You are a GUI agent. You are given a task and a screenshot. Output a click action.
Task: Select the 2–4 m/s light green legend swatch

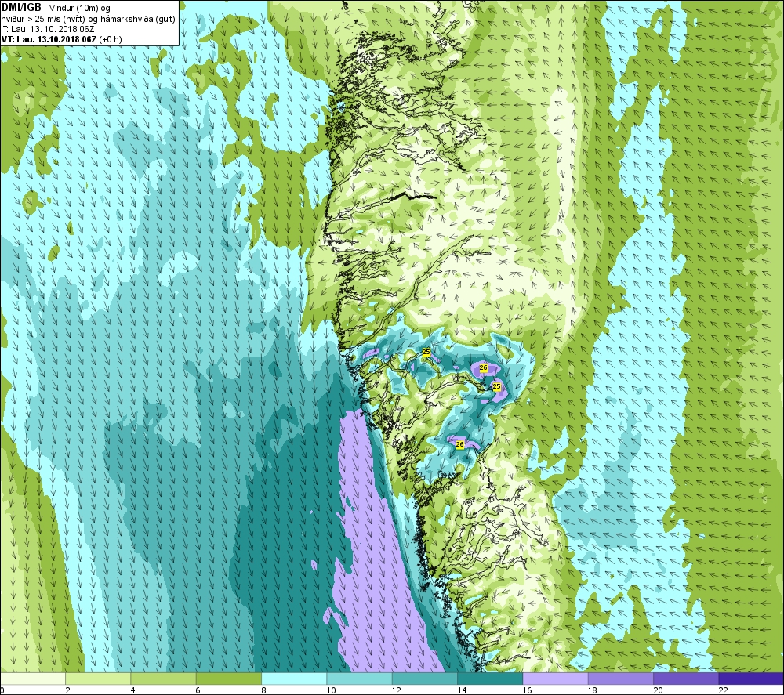point(98,679)
